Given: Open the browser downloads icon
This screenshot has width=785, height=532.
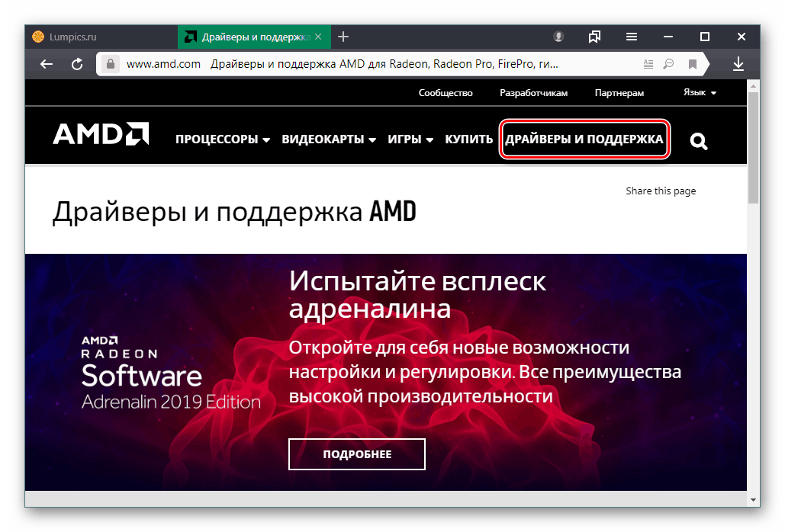Looking at the screenshot, I should tap(738, 64).
